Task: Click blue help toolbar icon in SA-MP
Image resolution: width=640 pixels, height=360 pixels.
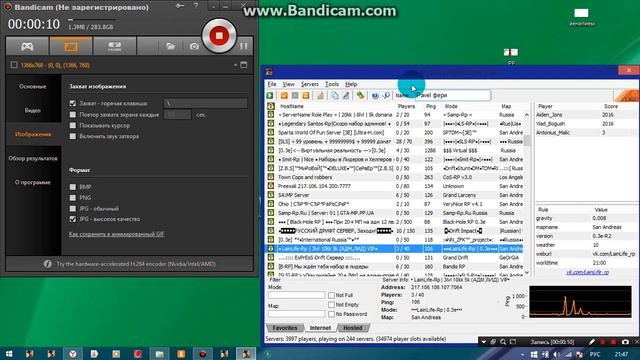Action: [x=375, y=96]
